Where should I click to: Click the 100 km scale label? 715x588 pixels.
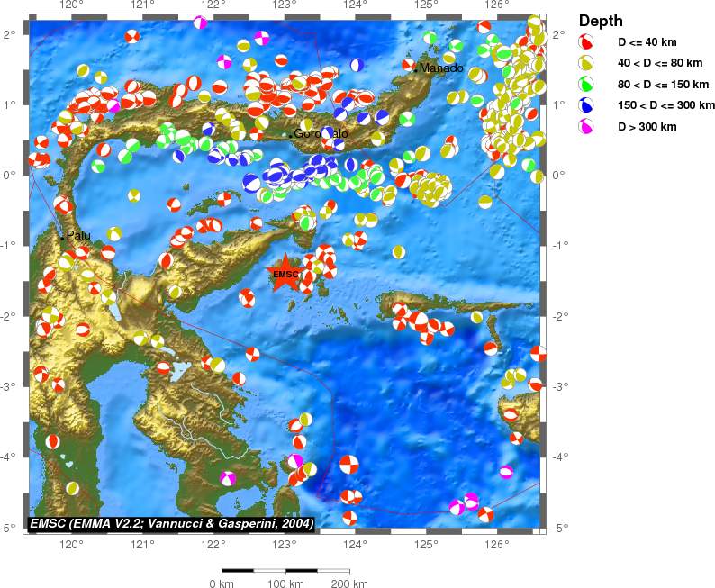coord(285,583)
